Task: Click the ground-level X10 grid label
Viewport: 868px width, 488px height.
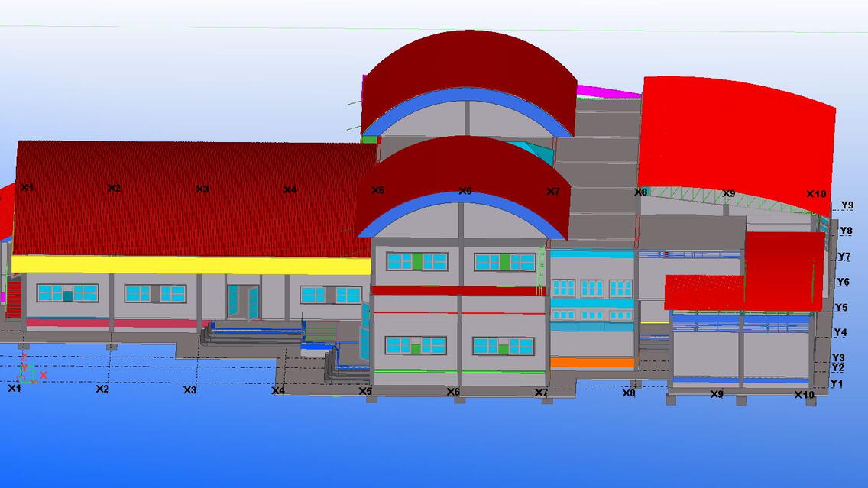Action: tap(805, 395)
